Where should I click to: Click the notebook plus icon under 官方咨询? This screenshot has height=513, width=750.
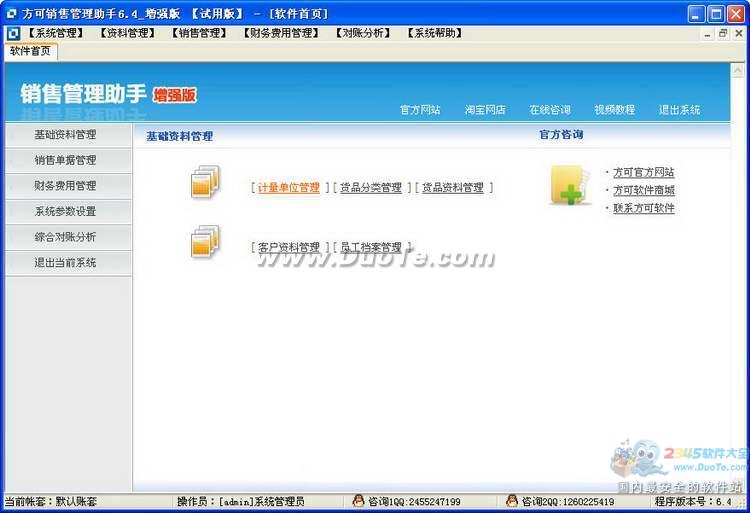point(569,185)
